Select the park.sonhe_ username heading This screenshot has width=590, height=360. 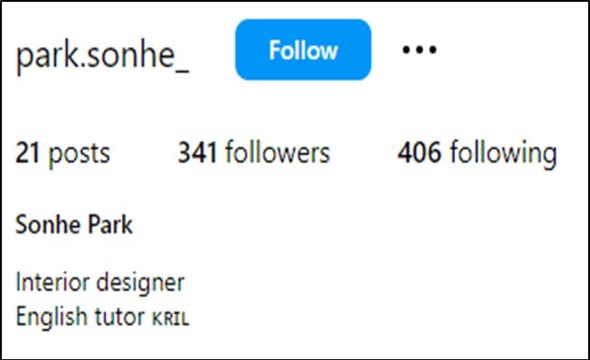[x=102, y=56]
